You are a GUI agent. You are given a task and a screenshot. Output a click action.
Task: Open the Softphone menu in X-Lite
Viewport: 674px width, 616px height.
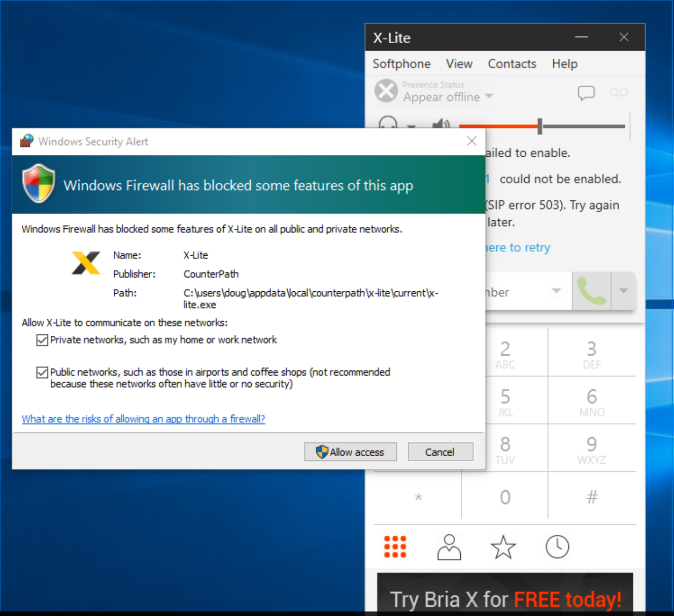click(401, 63)
